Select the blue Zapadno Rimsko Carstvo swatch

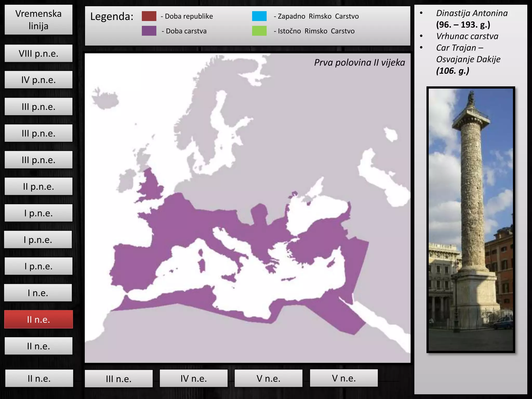pos(259,16)
